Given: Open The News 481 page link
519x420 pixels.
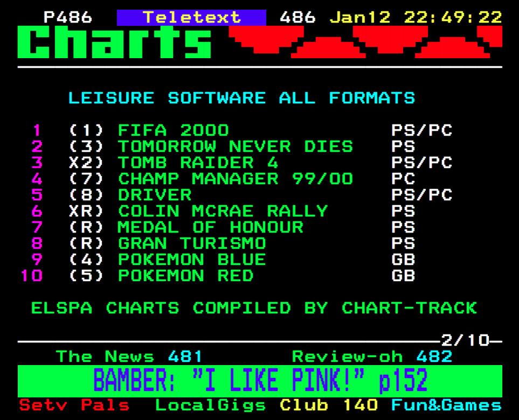Looking at the screenshot, I should point(129,356).
